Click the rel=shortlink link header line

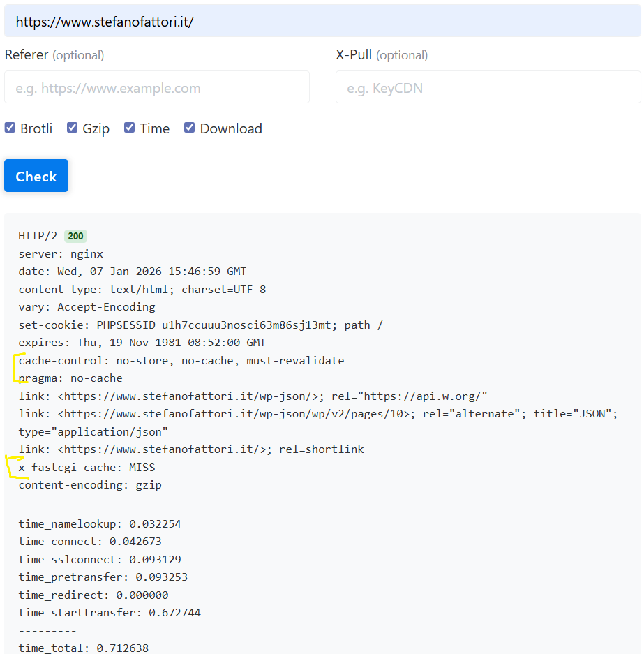(191, 449)
